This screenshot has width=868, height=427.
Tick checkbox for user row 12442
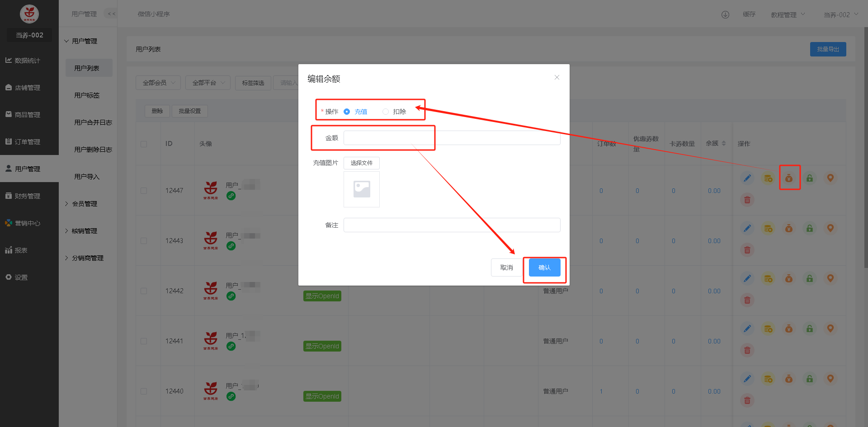point(144,291)
